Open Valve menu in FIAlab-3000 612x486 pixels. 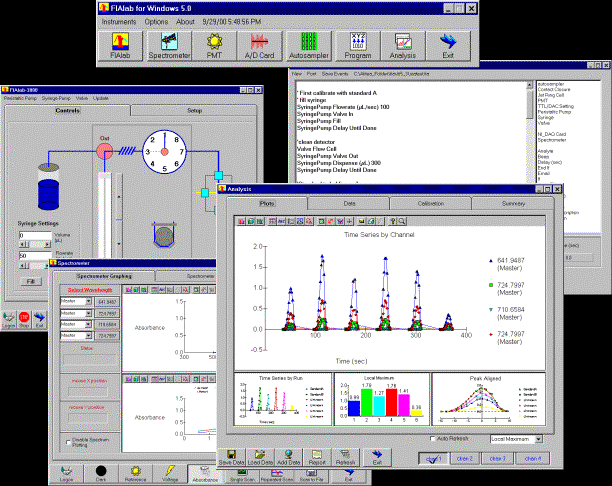click(82, 98)
